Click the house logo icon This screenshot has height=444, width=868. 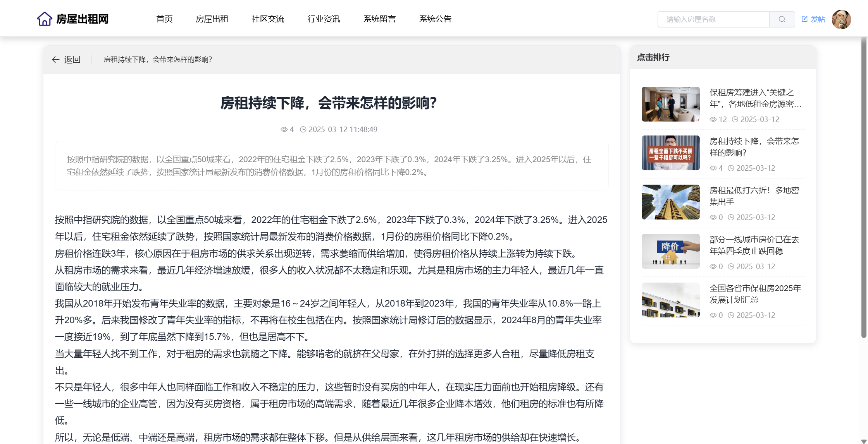[x=45, y=19]
